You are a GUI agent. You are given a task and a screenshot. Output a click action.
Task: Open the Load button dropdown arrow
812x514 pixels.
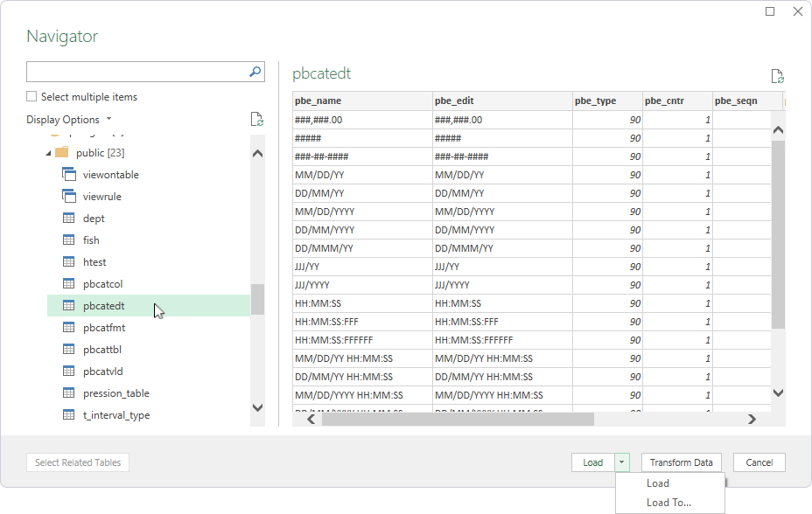621,462
